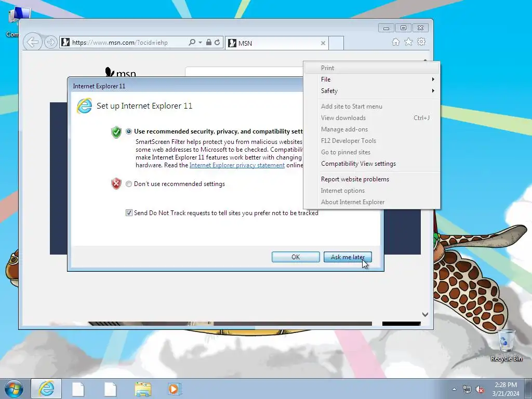Click the muted volume tray icon
The height and width of the screenshot is (399, 532).
pos(480,389)
